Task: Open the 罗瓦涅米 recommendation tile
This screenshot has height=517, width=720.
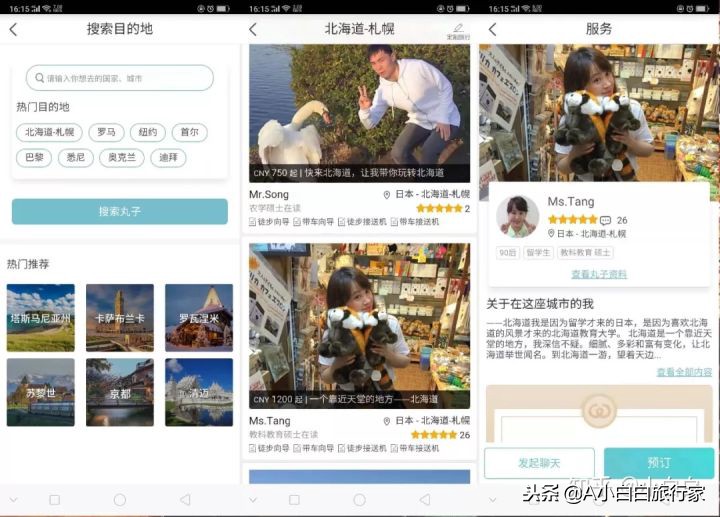Action: tap(199, 318)
